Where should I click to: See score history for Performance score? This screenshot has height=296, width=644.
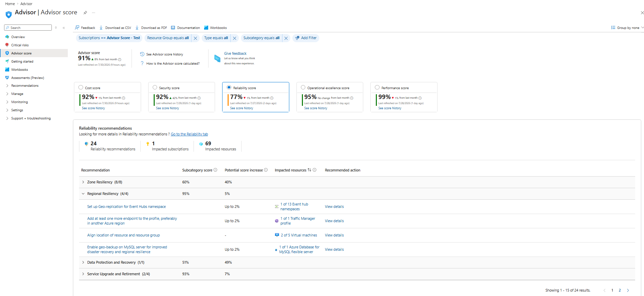(x=390, y=108)
